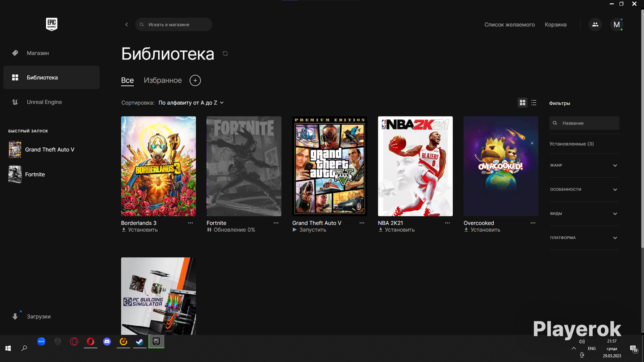
Task: Go back with the left arrow
Action: point(126,25)
